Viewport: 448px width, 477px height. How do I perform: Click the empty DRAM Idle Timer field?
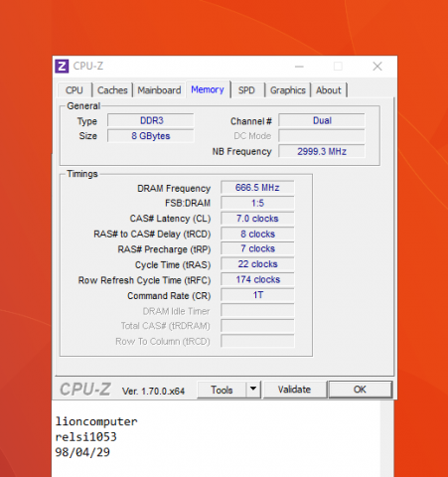click(257, 311)
